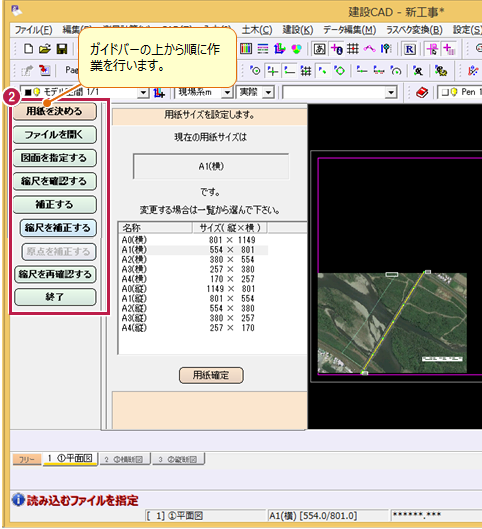Click the add layer icon beside layer combo
The height and width of the screenshot is (529, 482).
(x=159, y=92)
